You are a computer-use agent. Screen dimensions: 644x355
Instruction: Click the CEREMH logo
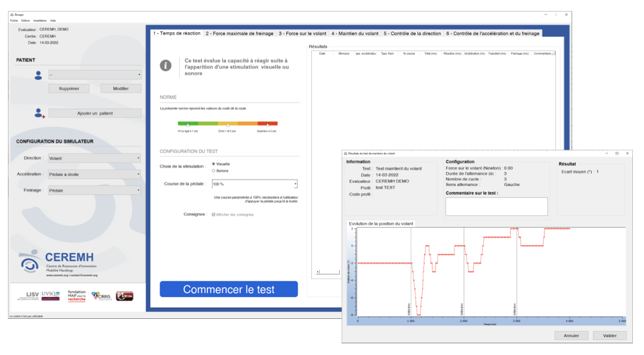pos(57,264)
